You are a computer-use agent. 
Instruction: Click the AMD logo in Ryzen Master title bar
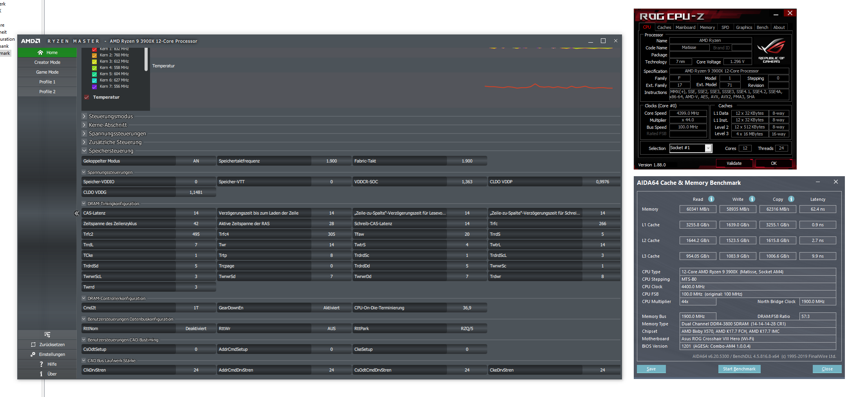31,41
